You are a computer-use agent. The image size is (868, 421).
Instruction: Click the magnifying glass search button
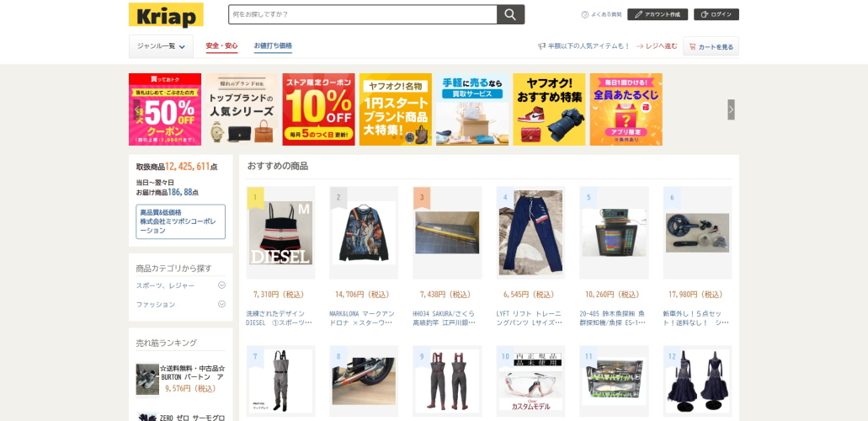coord(510,14)
